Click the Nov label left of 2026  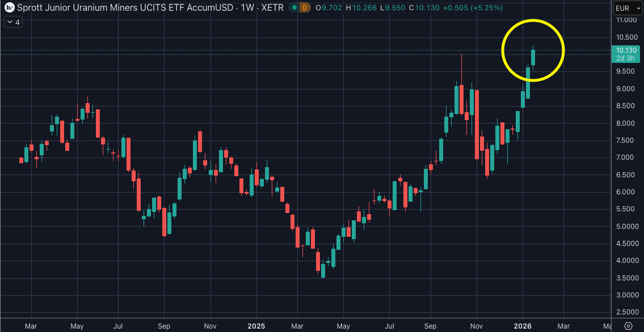pyautogui.click(x=477, y=327)
